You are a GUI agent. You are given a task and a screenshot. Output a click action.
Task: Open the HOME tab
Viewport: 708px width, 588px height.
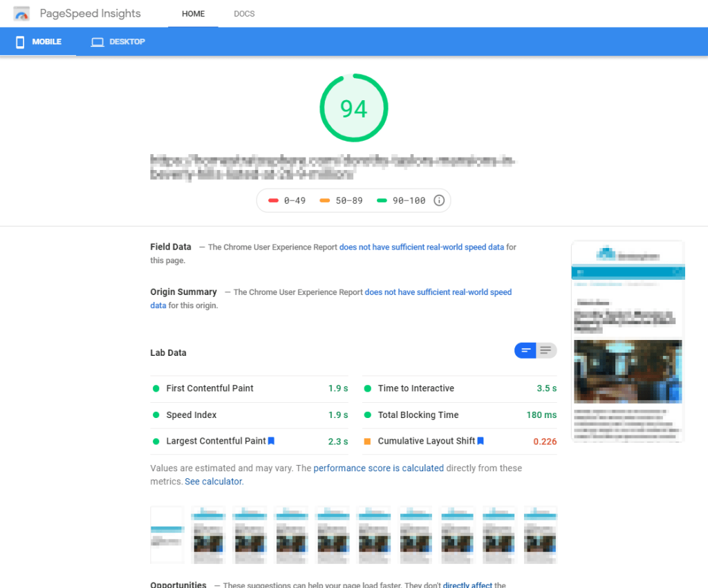click(x=193, y=14)
